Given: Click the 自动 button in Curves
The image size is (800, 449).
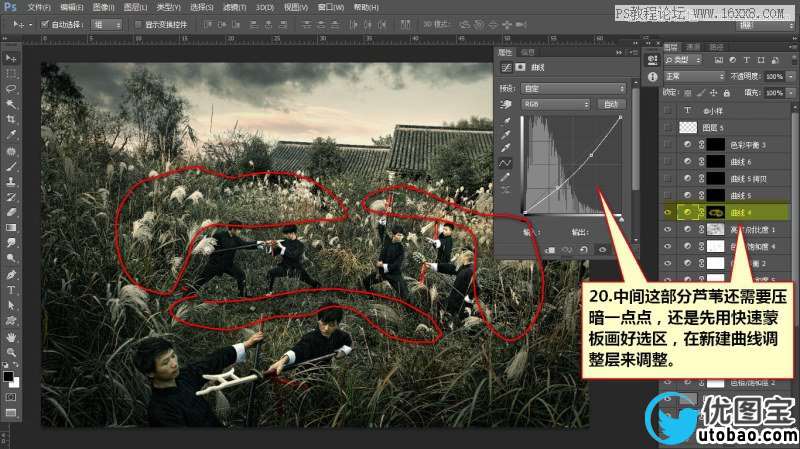Looking at the screenshot, I should pos(611,104).
